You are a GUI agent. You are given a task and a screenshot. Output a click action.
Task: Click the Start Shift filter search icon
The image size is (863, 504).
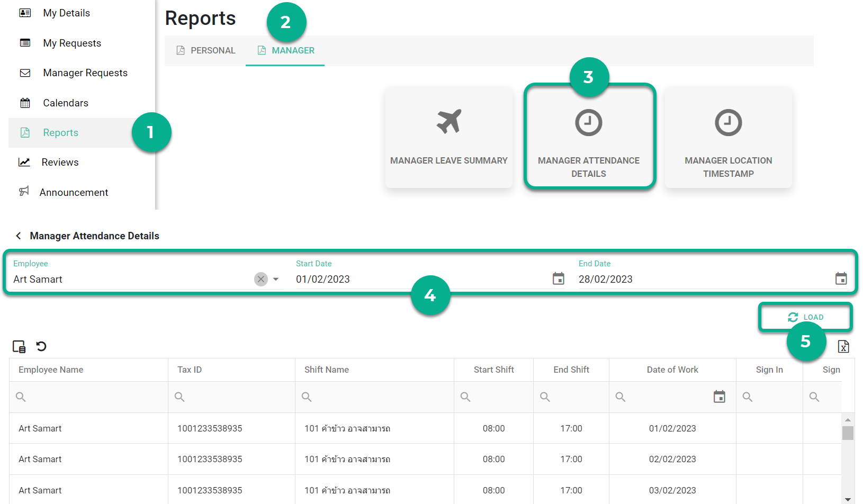[x=465, y=397]
